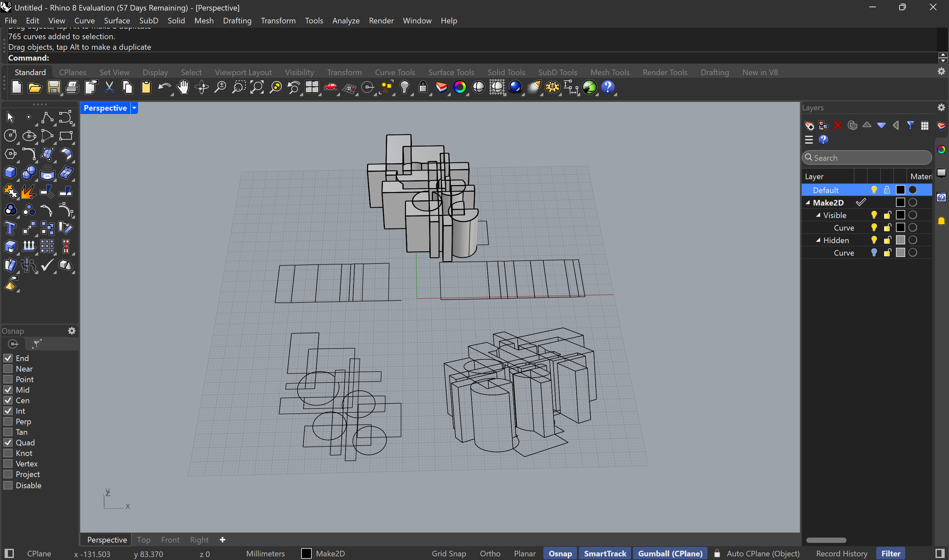Switch to the Top viewport tab
The height and width of the screenshot is (560, 949).
(144, 540)
